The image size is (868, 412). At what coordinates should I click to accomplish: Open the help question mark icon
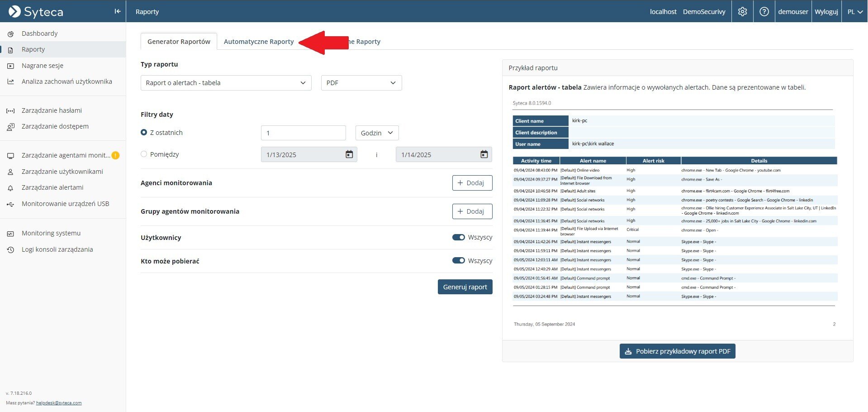(764, 12)
